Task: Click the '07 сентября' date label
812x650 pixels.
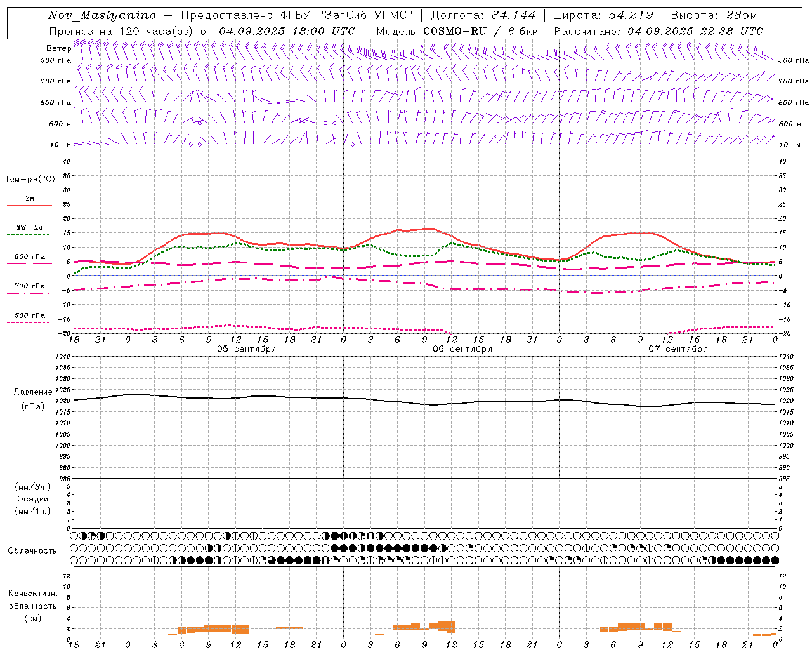Action: (678, 349)
